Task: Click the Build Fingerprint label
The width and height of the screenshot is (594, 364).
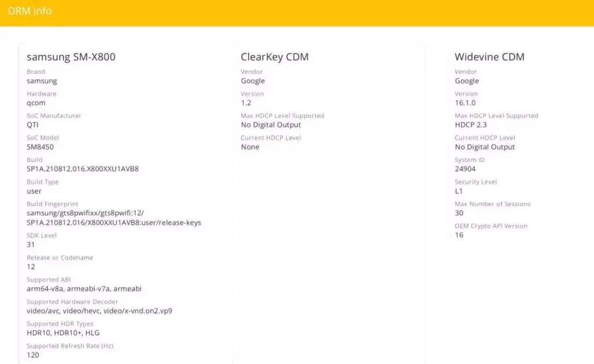Action: coord(52,204)
